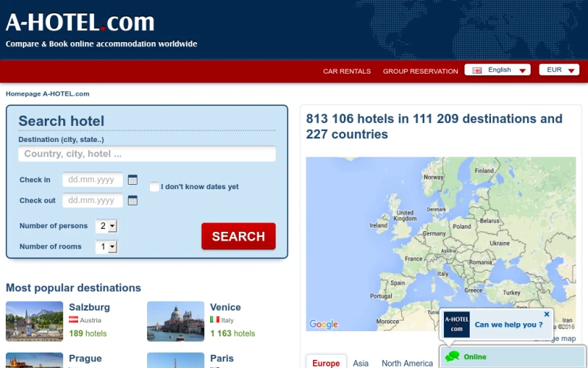Open the Salzburg destination link
This screenshot has height=368, width=588.
coord(89,307)
